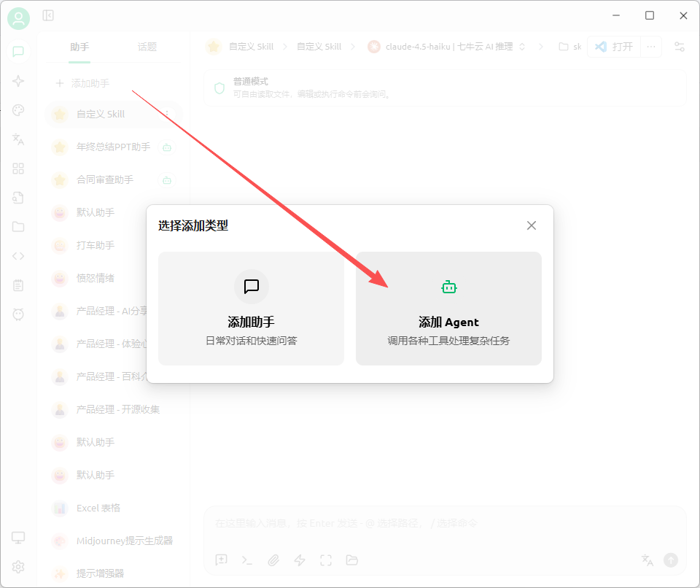700x588 pixels.
Task: Click the attachment paperclip icon
Action: [273, 560]
